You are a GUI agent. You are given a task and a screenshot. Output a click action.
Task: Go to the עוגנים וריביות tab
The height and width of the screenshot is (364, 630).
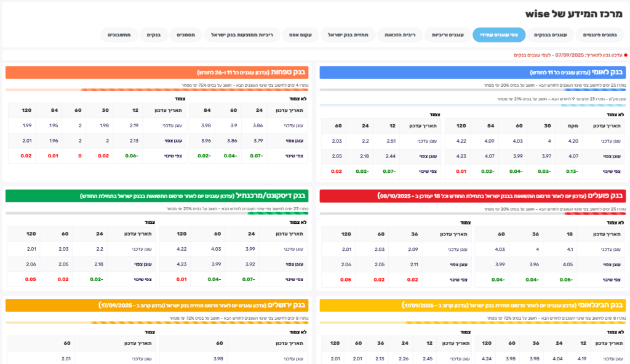[447, 35]
